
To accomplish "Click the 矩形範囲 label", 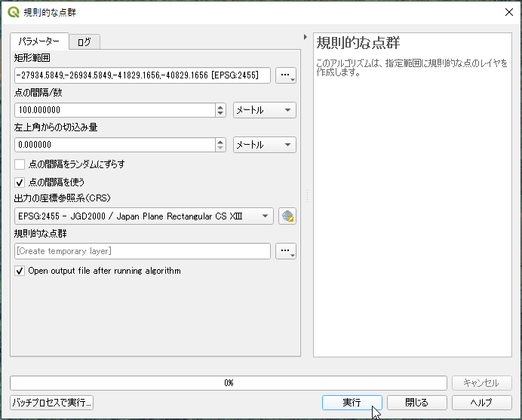I will (x=32, y=58).
